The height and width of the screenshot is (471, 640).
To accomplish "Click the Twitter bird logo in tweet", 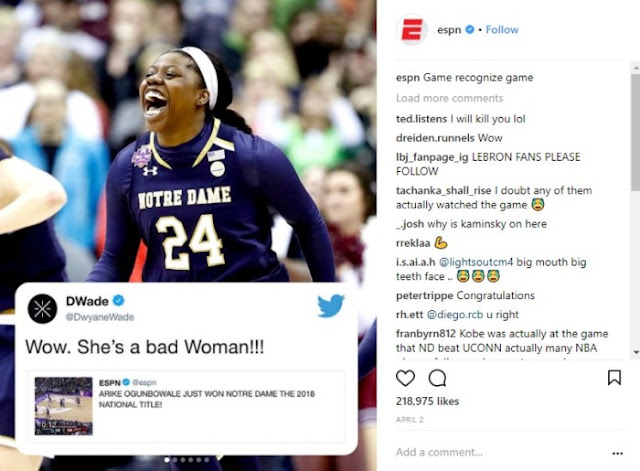I will [x=331, y=305].
